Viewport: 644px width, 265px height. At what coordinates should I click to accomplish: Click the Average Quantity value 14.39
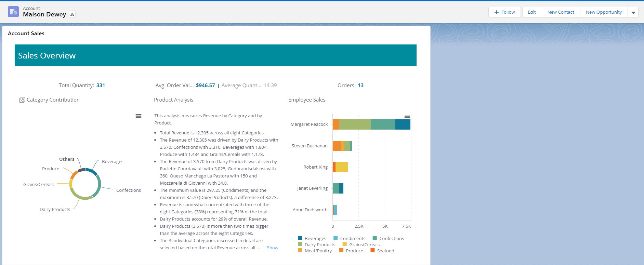[270, 85]
